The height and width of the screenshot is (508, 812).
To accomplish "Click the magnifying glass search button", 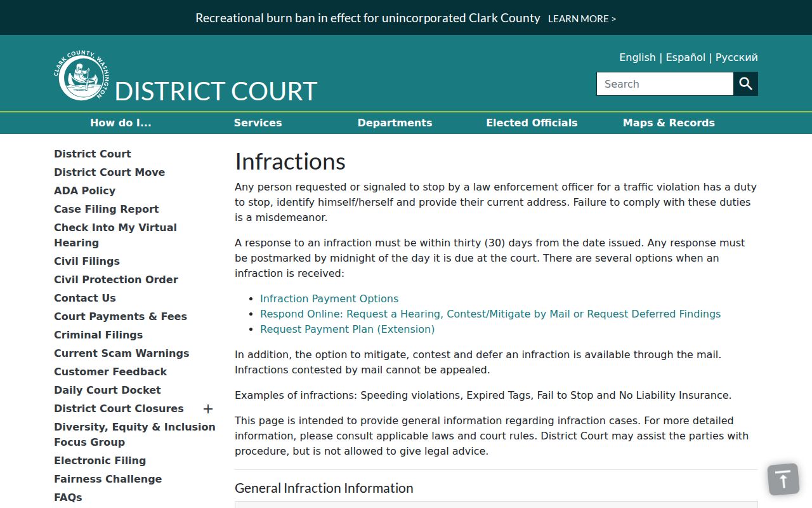I will (746, 84).
